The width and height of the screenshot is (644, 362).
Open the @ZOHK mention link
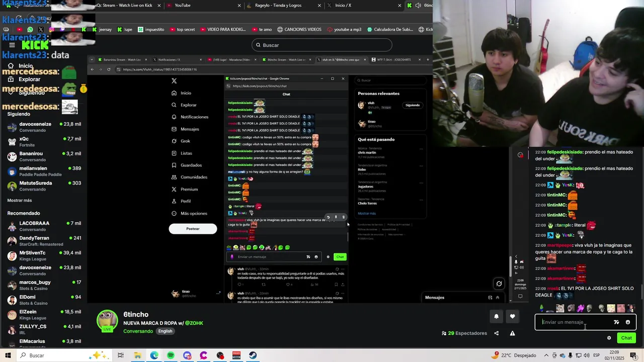pyautogui.click(x=194, y=323)
